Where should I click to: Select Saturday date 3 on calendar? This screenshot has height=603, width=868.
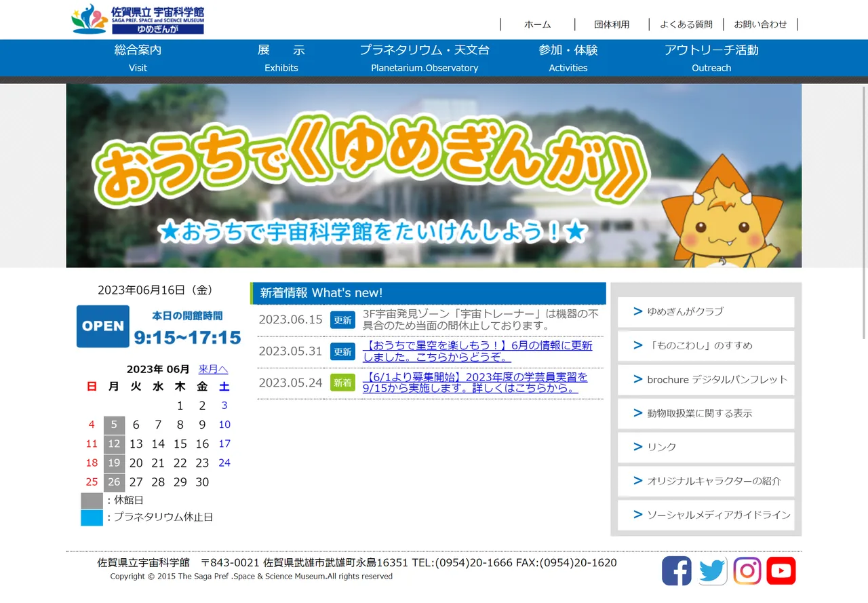224,406
